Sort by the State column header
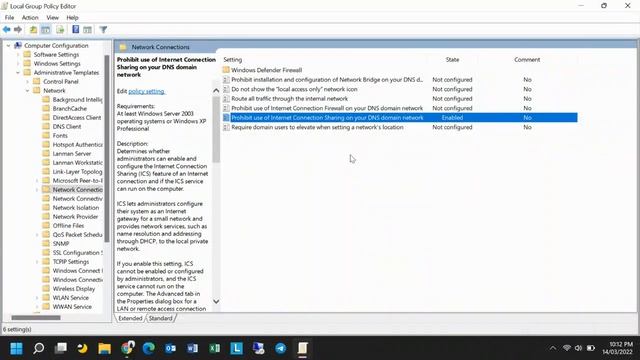Viewport: 640px width, 360px height. (x=452, y=60)
